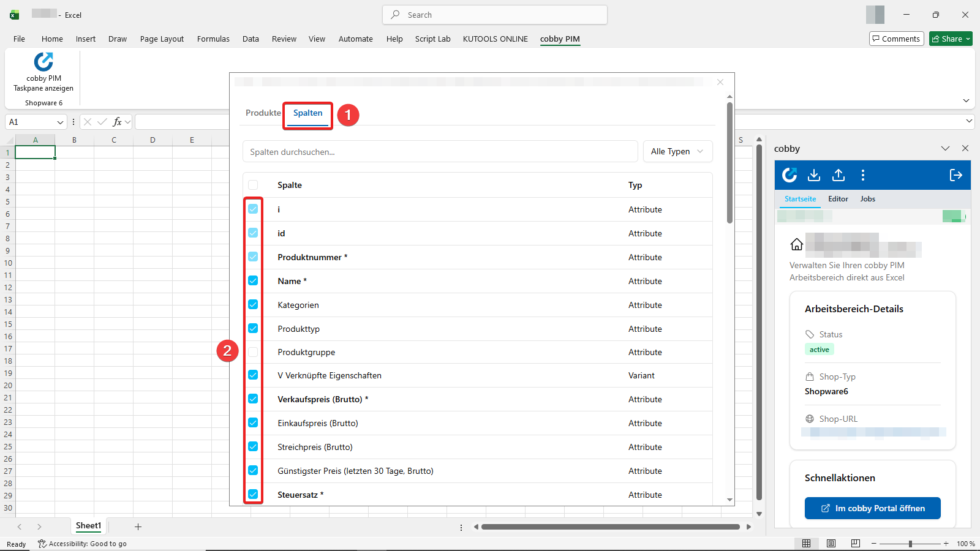Click the download icon in cobby pane
Image resolution: width=980 pixels, height=551 pixels.
point(814,176)
